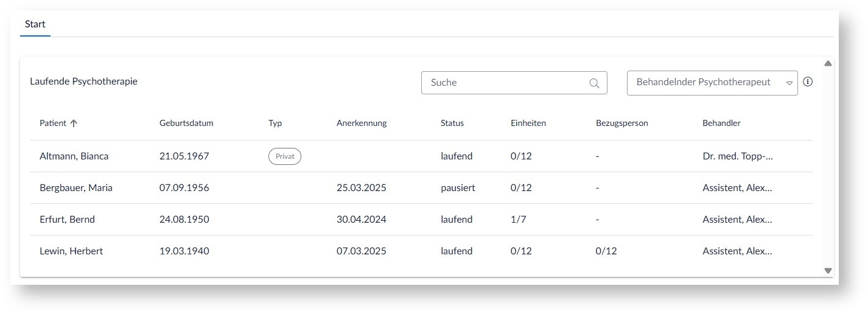Click the search magnifier icon
Image resolution: width=868 pixels, height=314 pixels.
(x=594, y=83)
